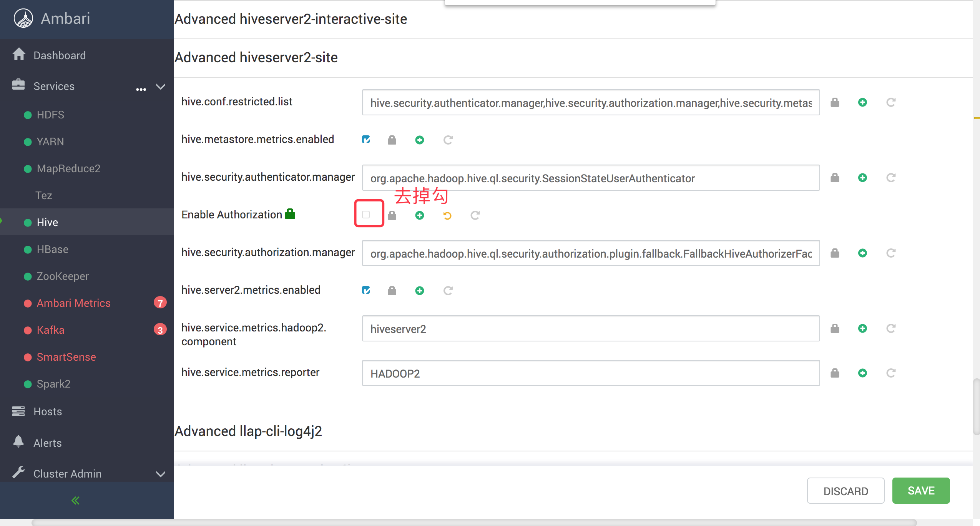Click the Ambari logo icon

pos(23,18)
